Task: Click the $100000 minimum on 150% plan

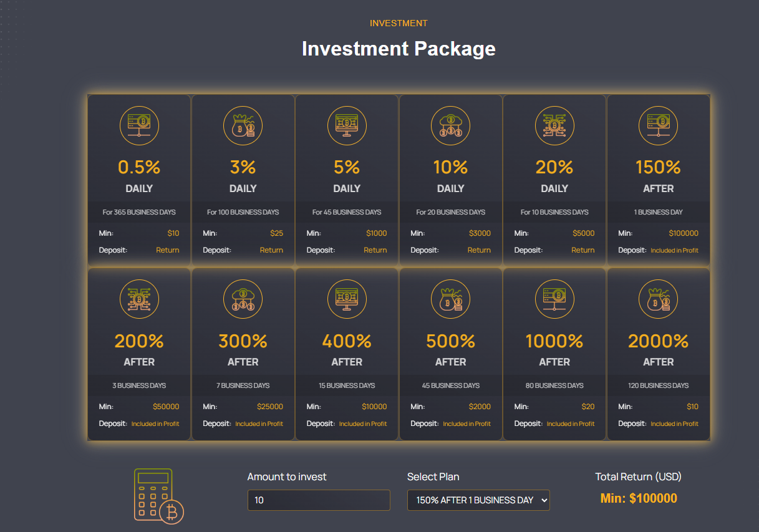Action: click(684, 233)
